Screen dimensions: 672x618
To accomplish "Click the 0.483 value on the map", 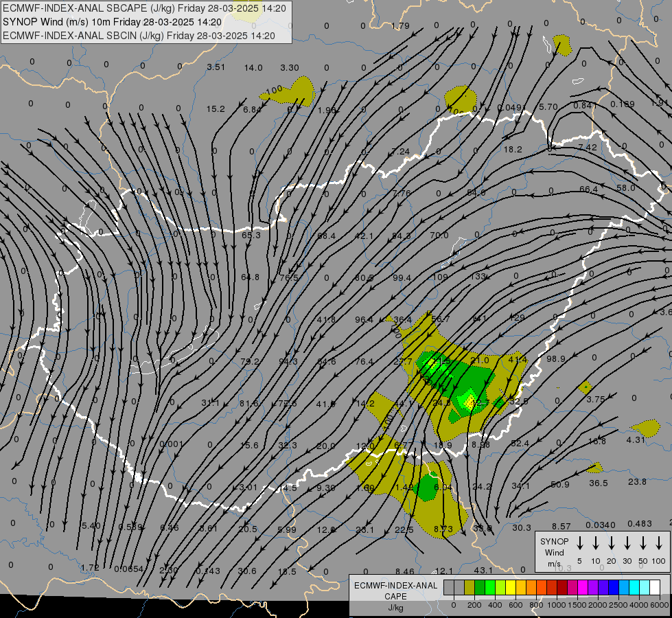I will point(640,523).
